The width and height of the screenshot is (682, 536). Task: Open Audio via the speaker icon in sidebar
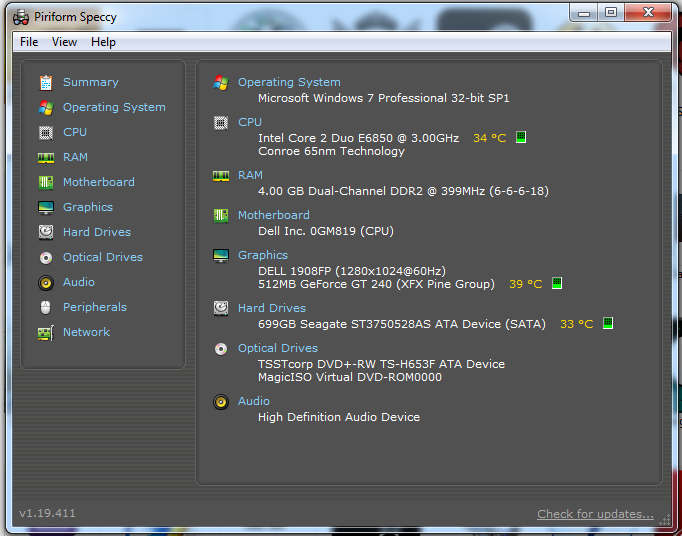point(46,282)
